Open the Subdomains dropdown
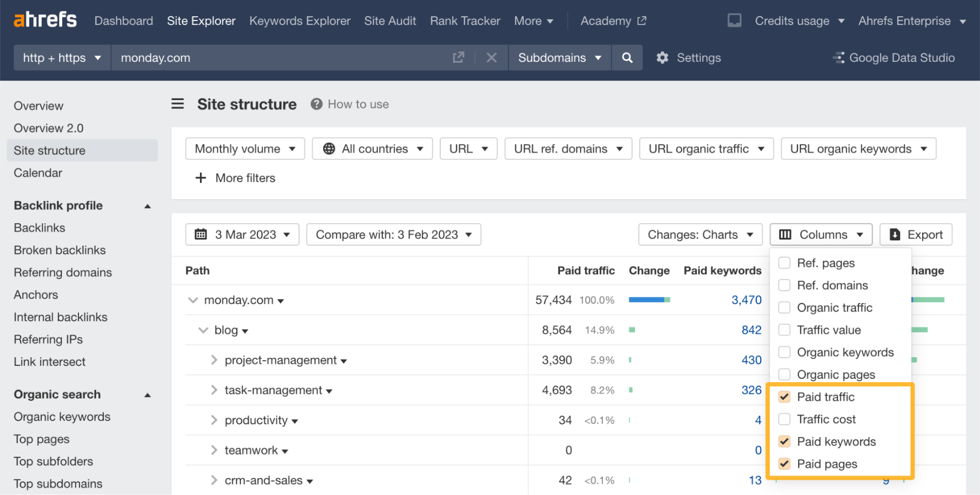This screenshot has height=495, width=980. [559, 57]
